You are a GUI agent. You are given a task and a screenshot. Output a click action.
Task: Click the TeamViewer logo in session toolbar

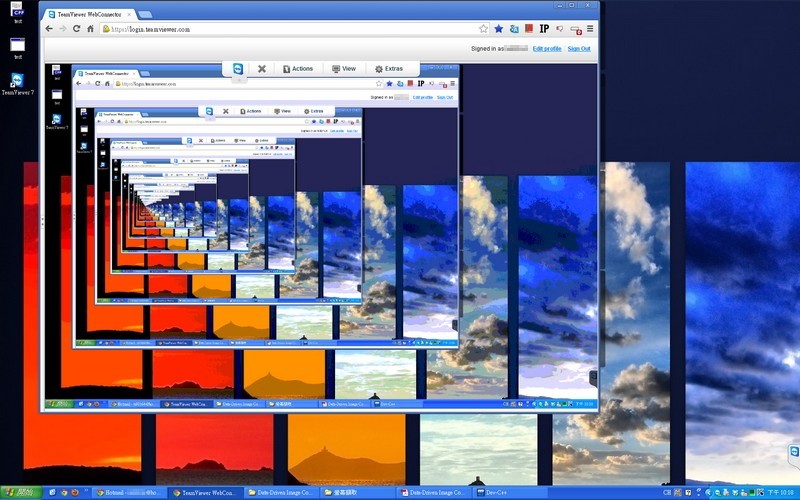pyautogui.click(x=238, y=69)
